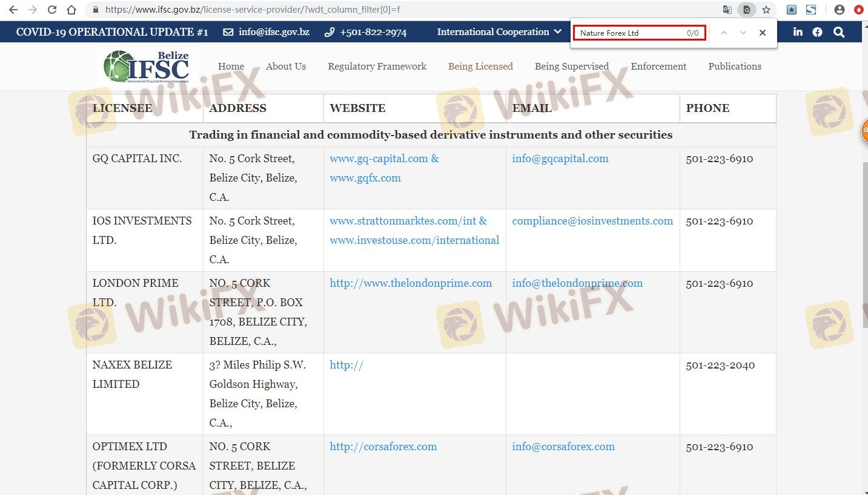
Task: Email info@ifsc.gov.bz from the top bar
Action: (x=274, y=32)
